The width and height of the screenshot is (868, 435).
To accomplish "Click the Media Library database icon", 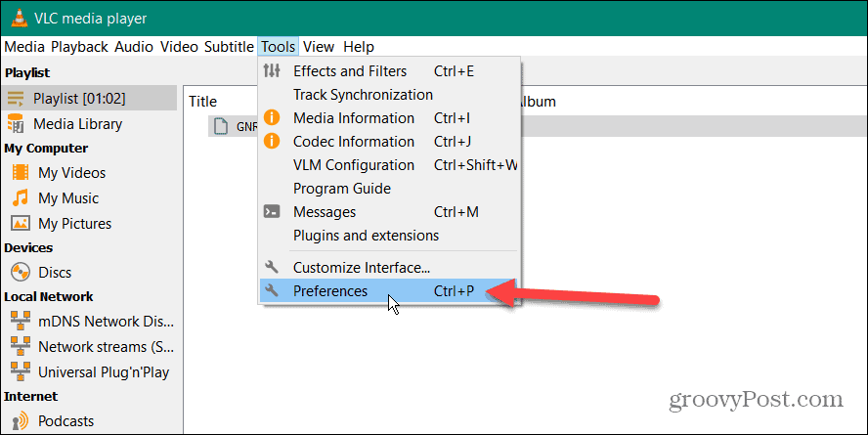I will coord(16,124).
